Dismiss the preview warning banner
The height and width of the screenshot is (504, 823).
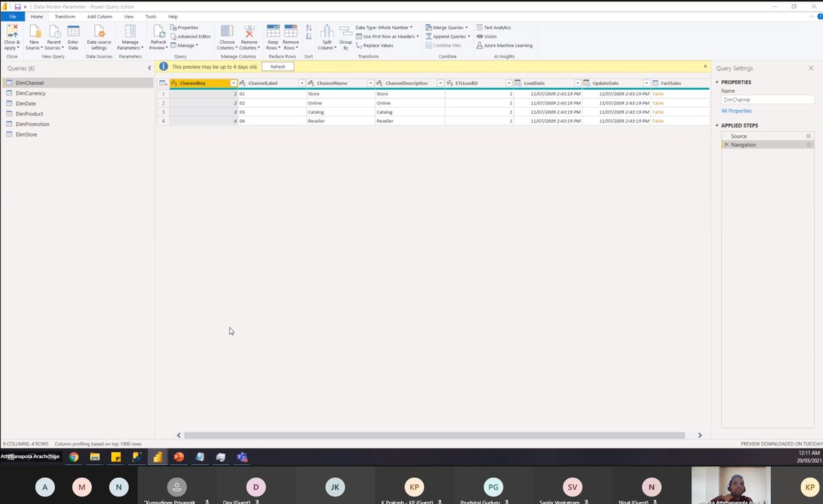pos(705,67)
